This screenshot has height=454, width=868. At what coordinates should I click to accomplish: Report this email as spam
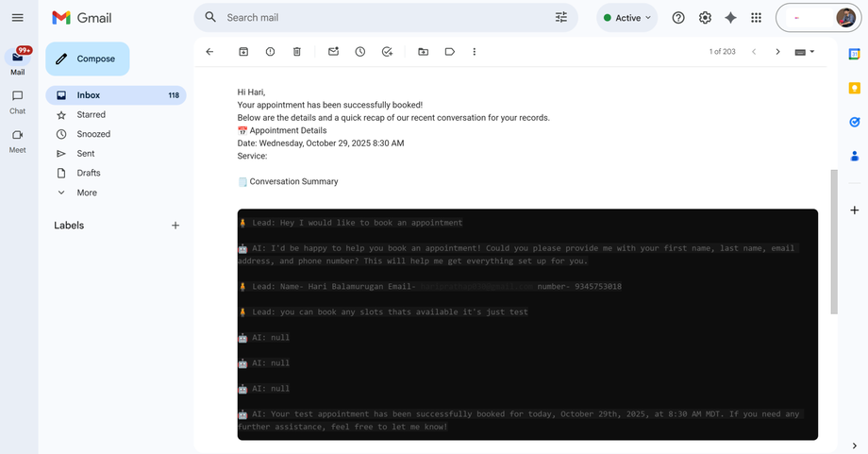(x=270, y=52)
